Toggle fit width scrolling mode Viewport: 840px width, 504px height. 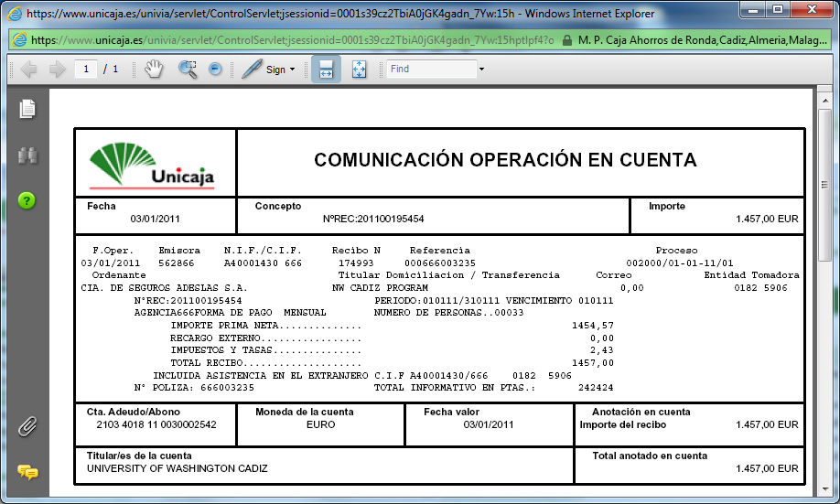[x=326, y=70]
